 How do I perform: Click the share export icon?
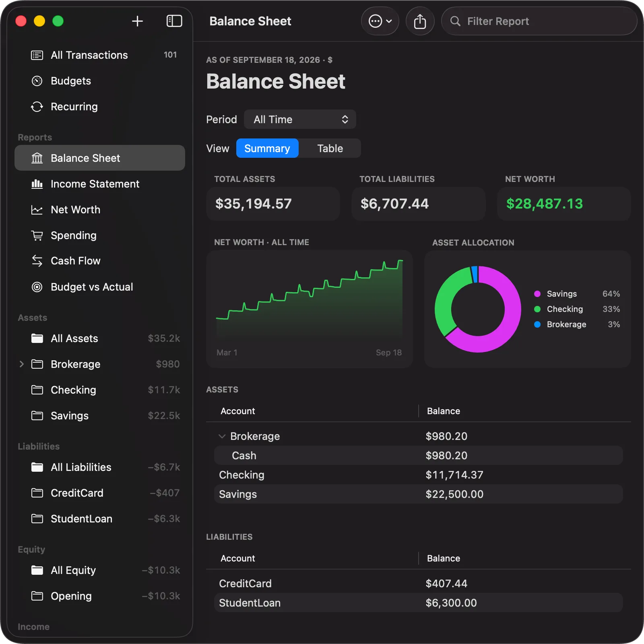click(420, 21)
